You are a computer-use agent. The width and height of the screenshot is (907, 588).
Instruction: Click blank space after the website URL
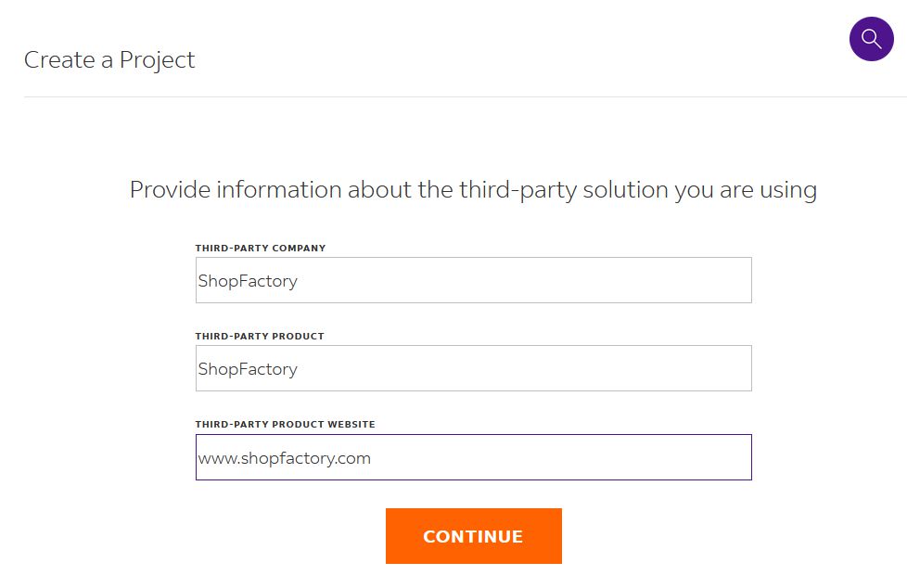point(603,457)
